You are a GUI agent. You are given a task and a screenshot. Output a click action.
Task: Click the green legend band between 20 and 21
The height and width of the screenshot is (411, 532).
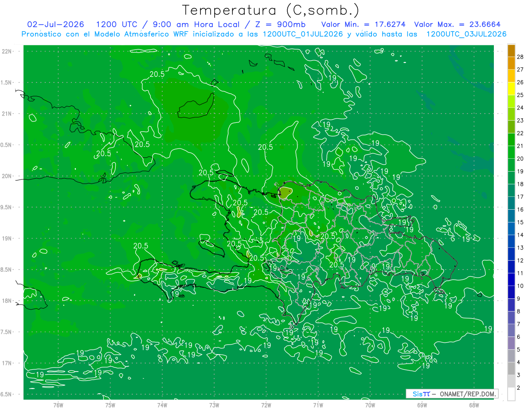tap(511, 153)
